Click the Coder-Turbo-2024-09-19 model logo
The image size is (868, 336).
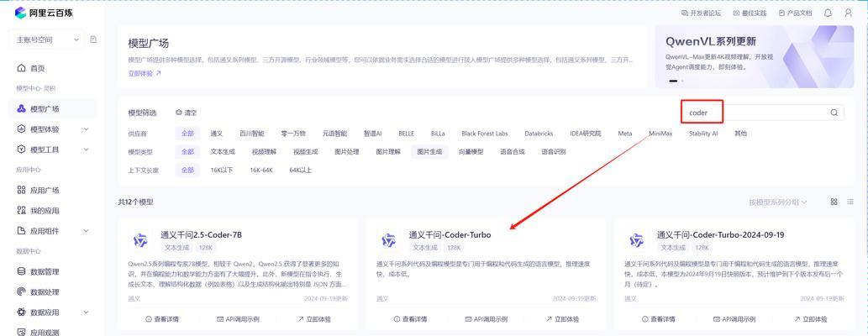coord(637,240)
